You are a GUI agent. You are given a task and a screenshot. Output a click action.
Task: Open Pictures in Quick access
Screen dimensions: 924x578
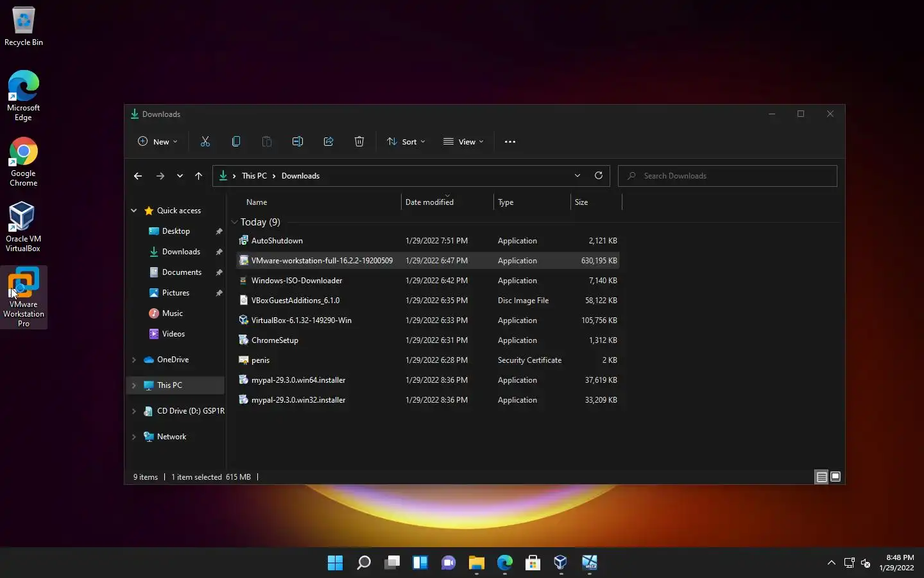click(x=176, y=293)
